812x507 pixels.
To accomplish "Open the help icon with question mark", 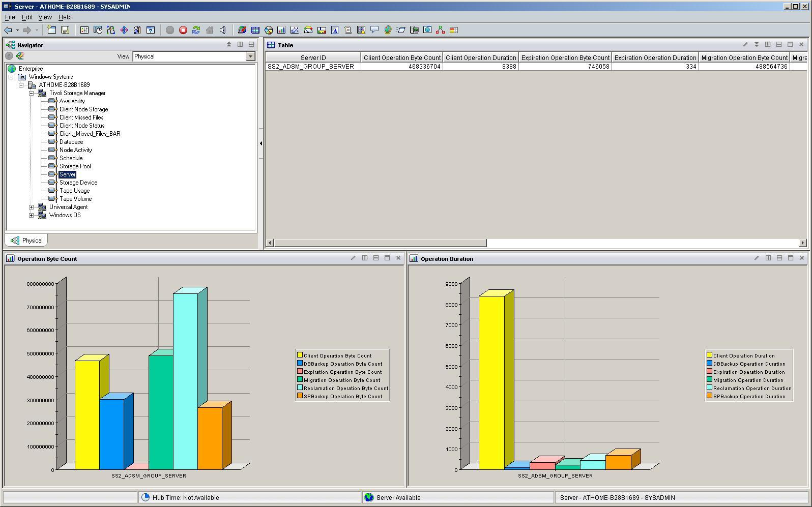I will coord(151,30).
